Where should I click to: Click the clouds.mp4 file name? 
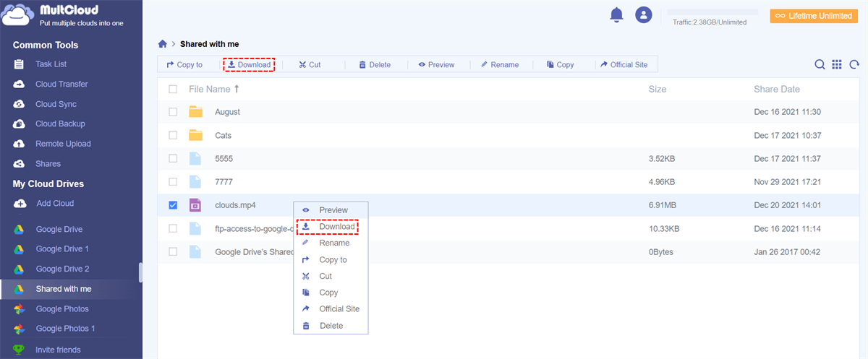(235, 205)
